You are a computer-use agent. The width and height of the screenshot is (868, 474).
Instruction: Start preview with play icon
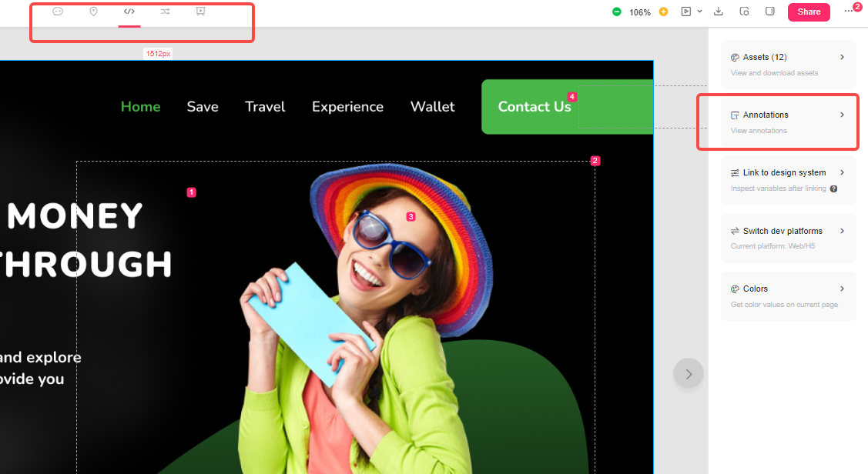point(686,12)
